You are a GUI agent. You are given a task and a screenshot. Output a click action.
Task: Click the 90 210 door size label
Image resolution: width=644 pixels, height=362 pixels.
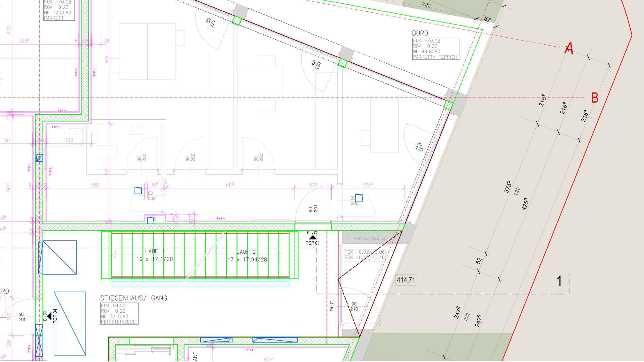click(x=354, y=307)
